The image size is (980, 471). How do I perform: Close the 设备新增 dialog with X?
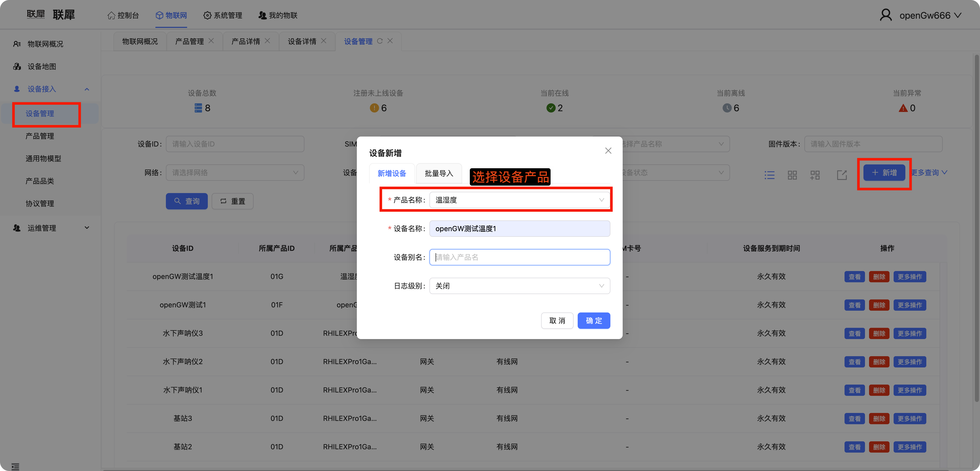pos(608,151)
